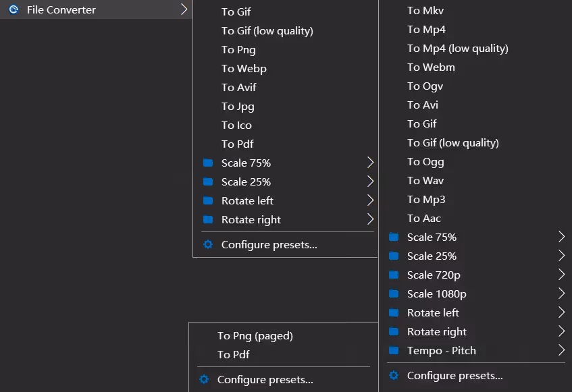Click the gear icon in the To Webp menu

208,245
